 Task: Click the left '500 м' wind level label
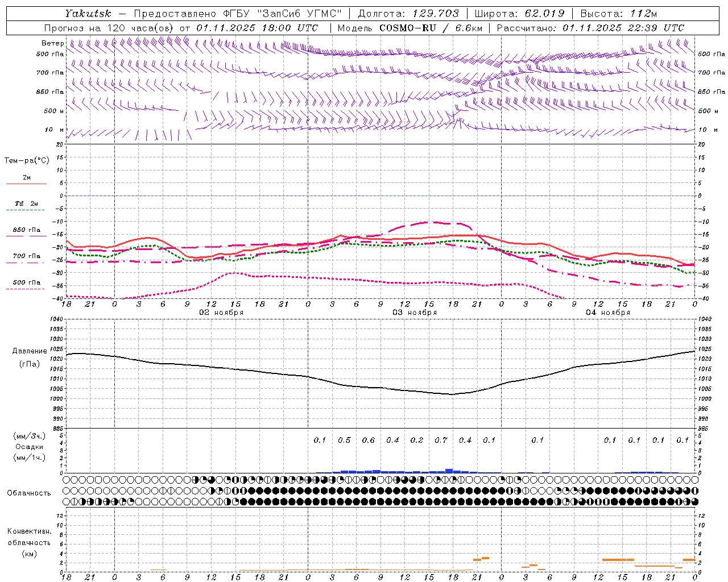(x=54, y=111)
